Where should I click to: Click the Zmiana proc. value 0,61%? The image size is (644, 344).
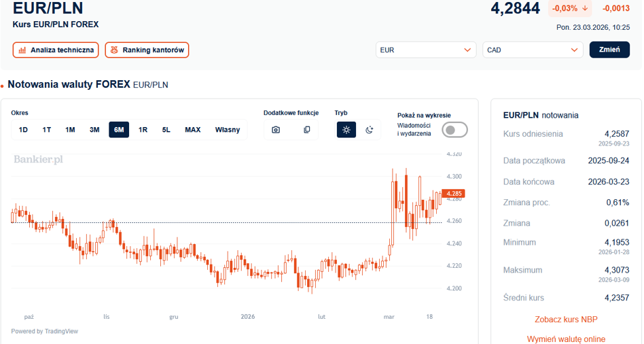(618, 203)
